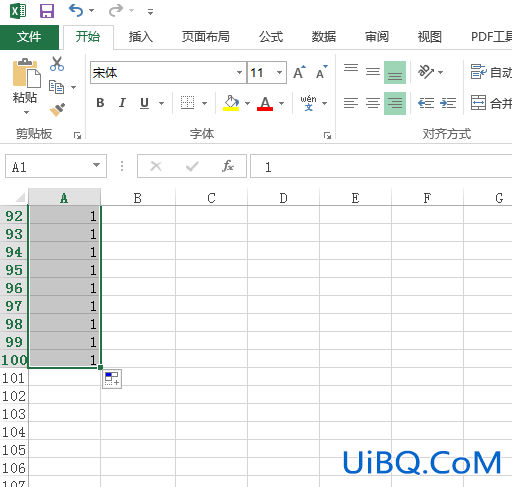Click the Redo arrow icon
512x487 pixels.
click(x=116, y=11)
